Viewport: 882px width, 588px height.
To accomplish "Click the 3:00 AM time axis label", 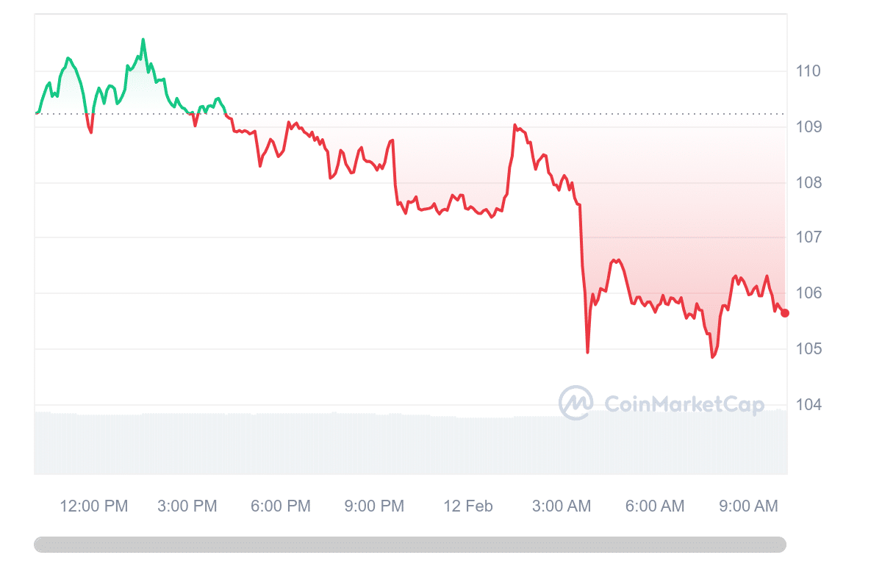I will (x=562, y=506).
